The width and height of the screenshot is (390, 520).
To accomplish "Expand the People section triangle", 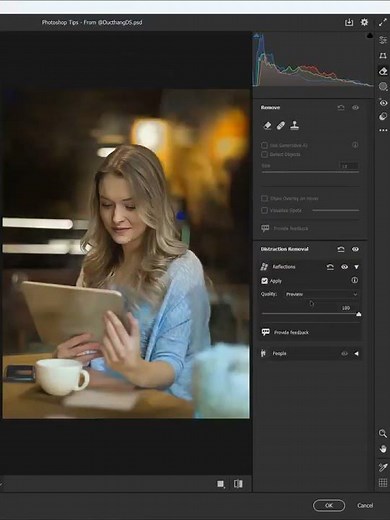I will click(x=356, y=354).
